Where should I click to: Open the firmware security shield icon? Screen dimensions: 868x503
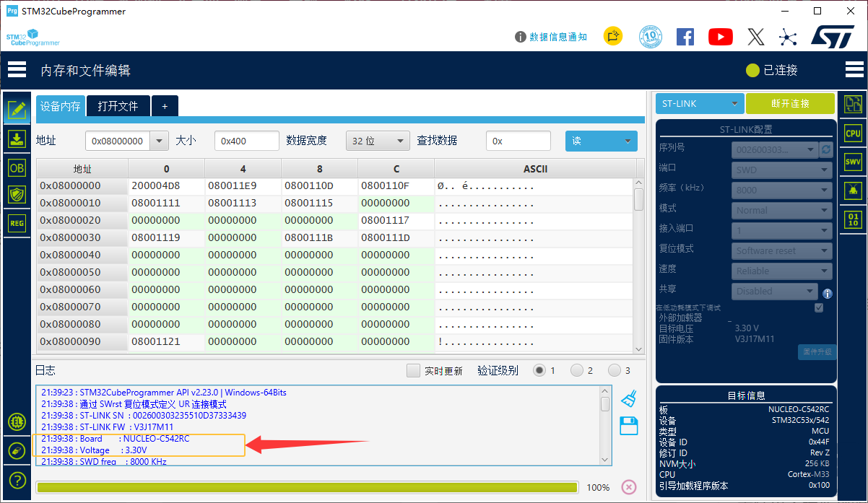[x=17, y=195]
